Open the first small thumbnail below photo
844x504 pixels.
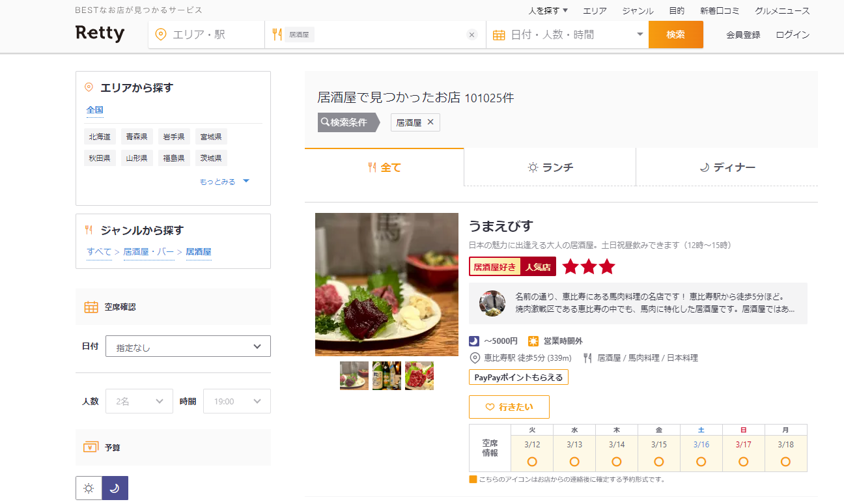coord(354,376)
